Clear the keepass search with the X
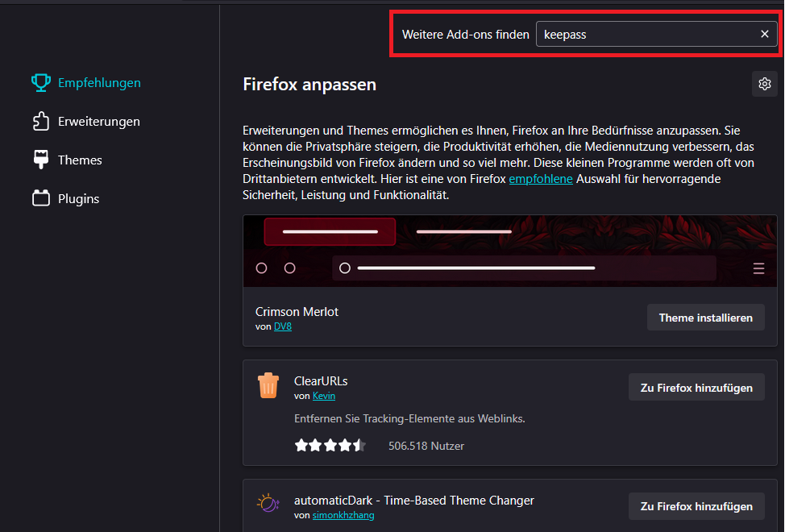This screenshot has width=785, height=532. (764, 34)
